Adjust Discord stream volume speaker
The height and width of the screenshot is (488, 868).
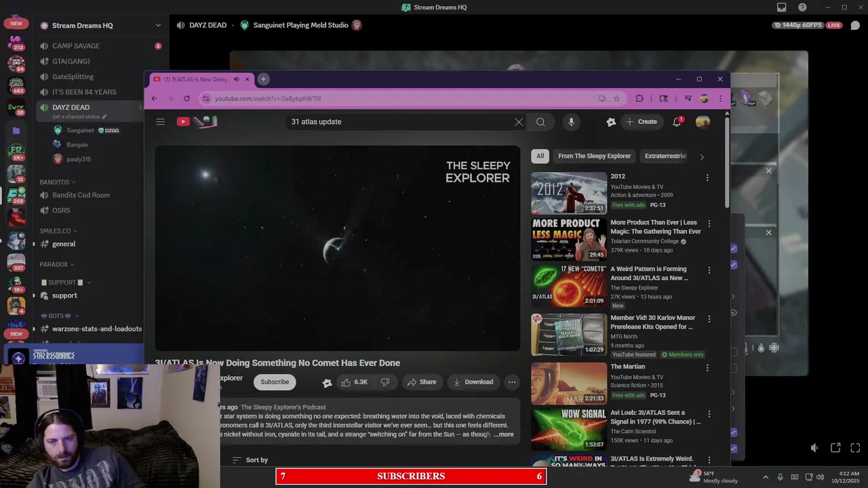(814, 448)
